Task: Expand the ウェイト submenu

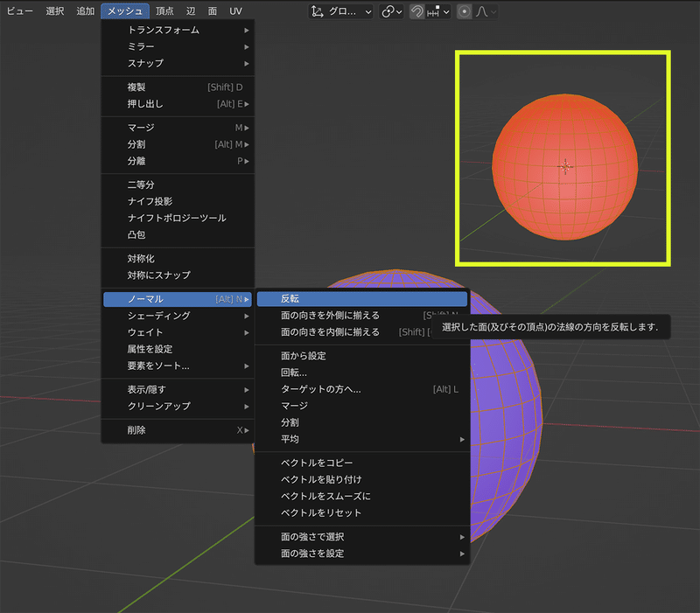Action: click(178, 332)
